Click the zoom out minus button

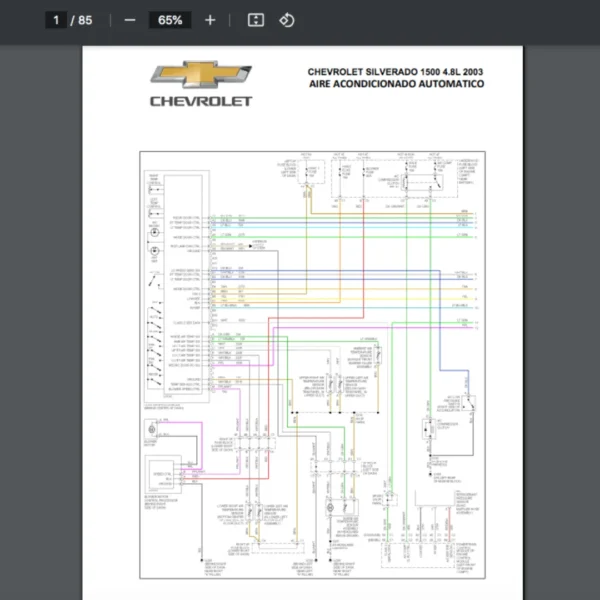click(130, 20)
